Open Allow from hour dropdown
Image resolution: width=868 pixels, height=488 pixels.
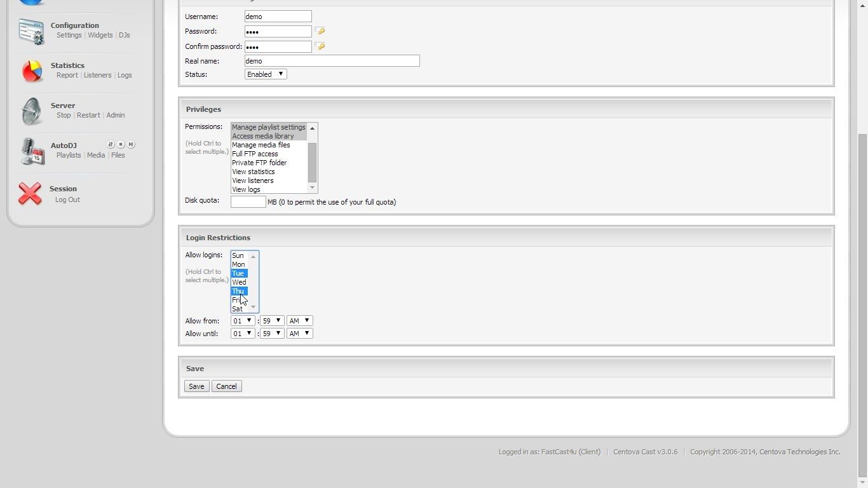coord(243,321)
